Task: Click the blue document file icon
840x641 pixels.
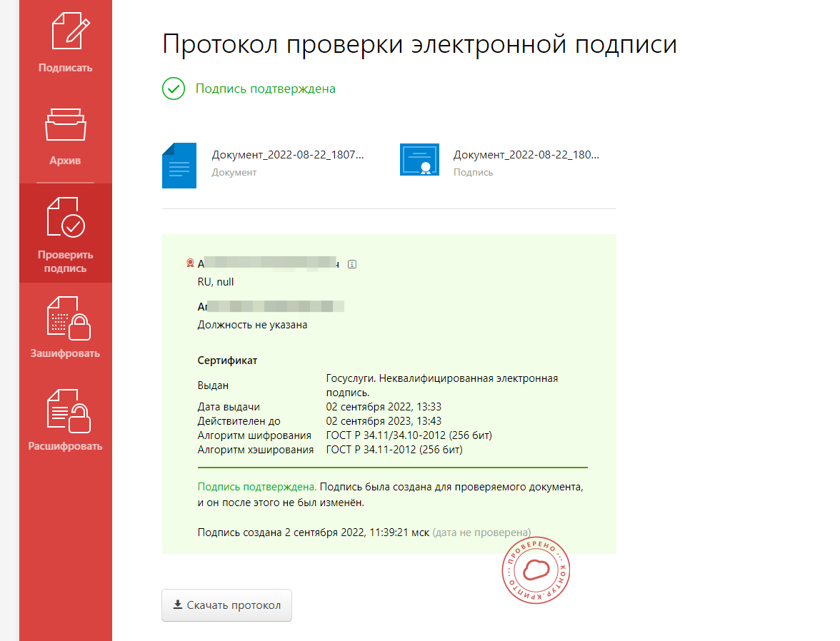Action: click(179, 166)
